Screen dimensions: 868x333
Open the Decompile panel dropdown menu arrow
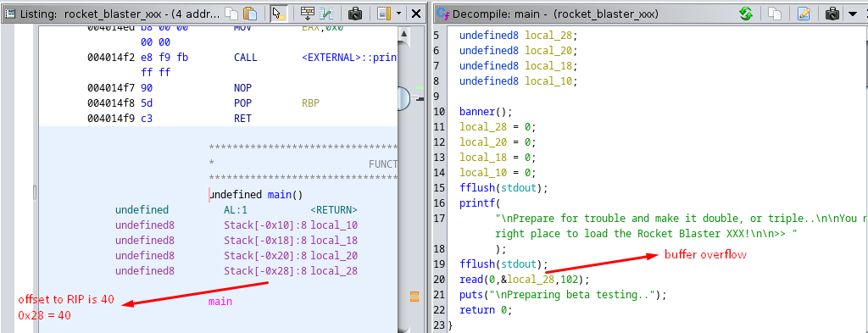pos(853,14)
